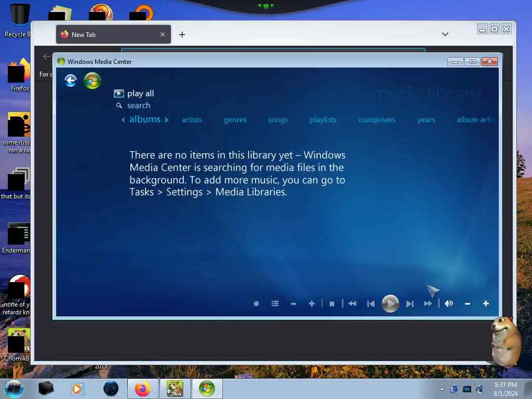Switch to the songs category

[x=278, y=120]
